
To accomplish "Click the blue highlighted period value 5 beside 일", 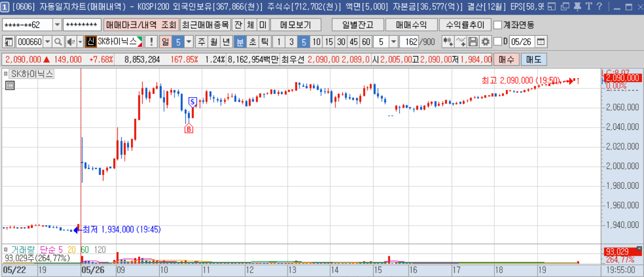I will pos(178,42).
